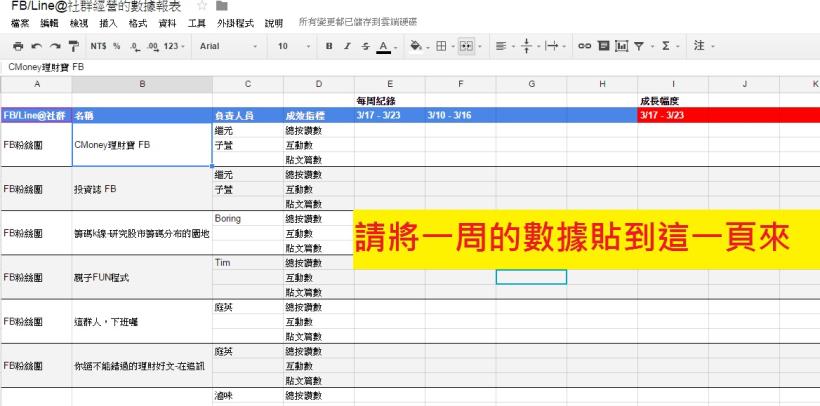Insert a link
The width and height of the screenshot is (820, 406).
(584, 46)
